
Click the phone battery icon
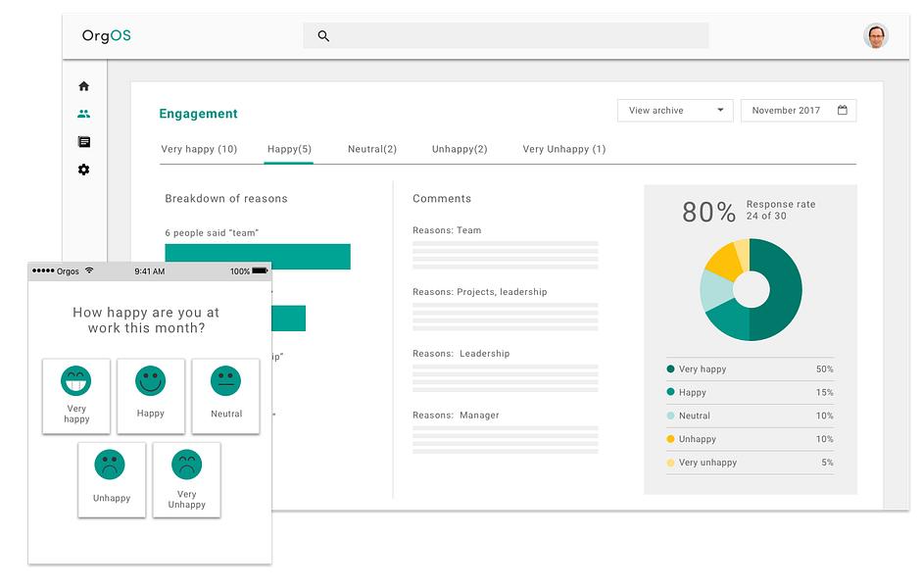(x=260, y=271)
